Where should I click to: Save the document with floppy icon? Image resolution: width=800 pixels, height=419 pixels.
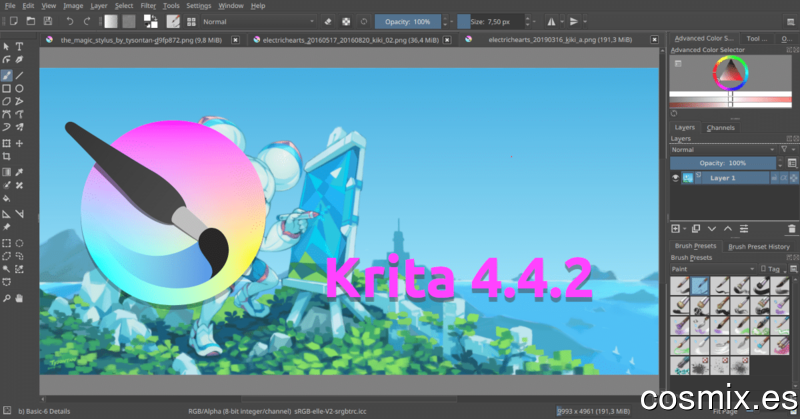pos(47,21)
